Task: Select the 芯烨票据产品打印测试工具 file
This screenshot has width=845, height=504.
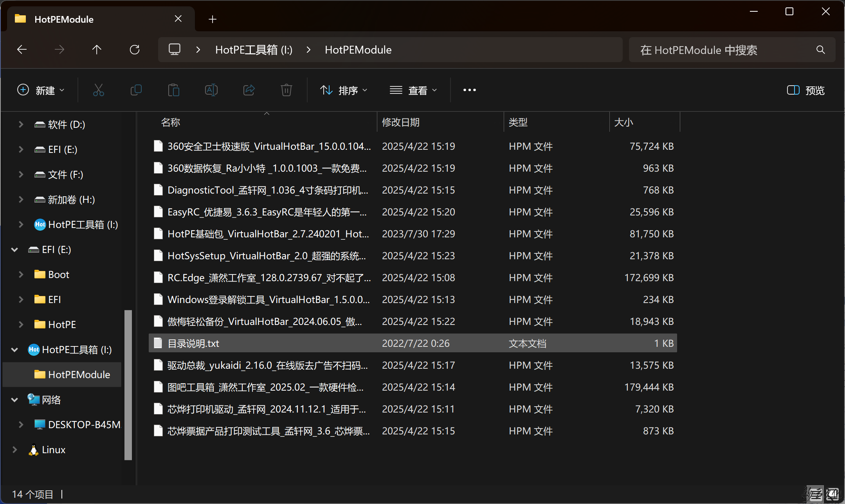Action: click(x=413, y=431)
